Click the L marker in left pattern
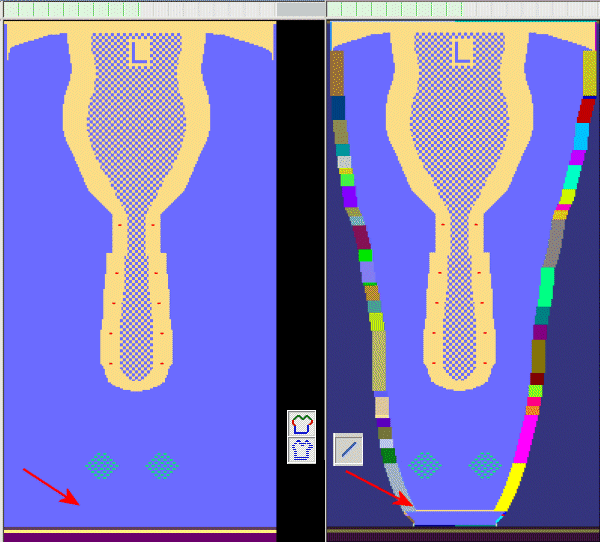The height and width of the screenshot is (542, 600). click(x=140, y=52)
